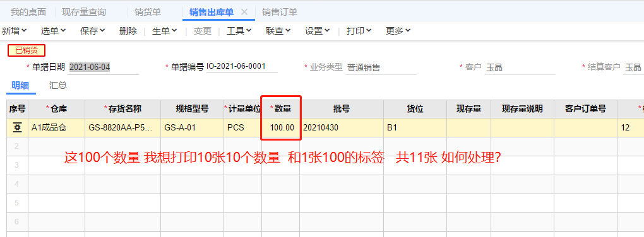Close the 销售出库单 tab

[x=244, y=12]
